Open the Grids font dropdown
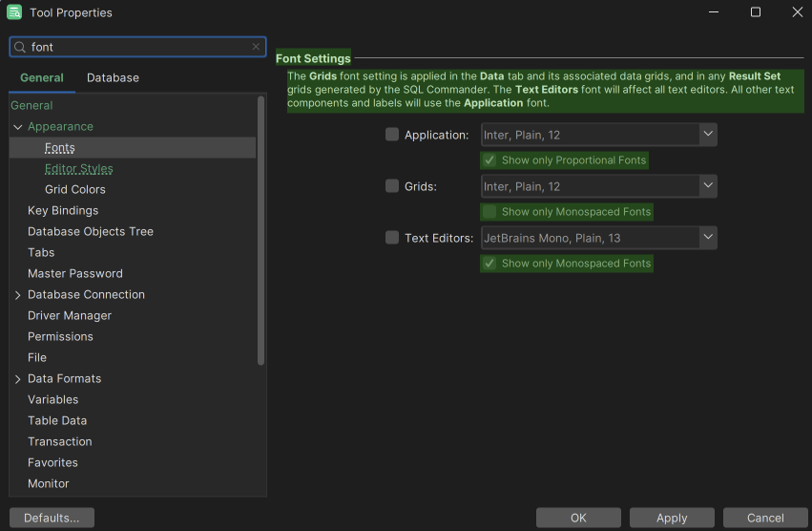This screenshot has height=531, width=812. click(707, 186)
